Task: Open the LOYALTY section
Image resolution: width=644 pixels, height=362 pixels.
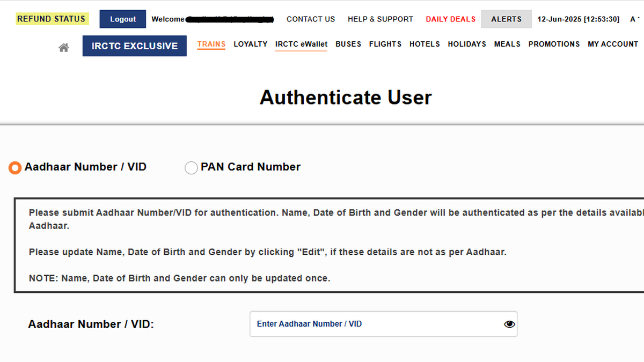Action: 250,44
